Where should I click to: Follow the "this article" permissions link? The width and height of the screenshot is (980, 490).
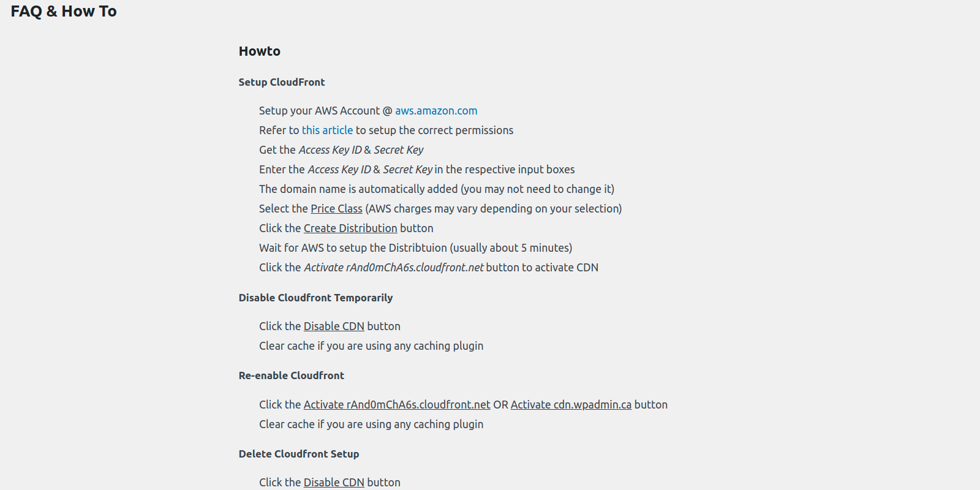click(327, 130)
